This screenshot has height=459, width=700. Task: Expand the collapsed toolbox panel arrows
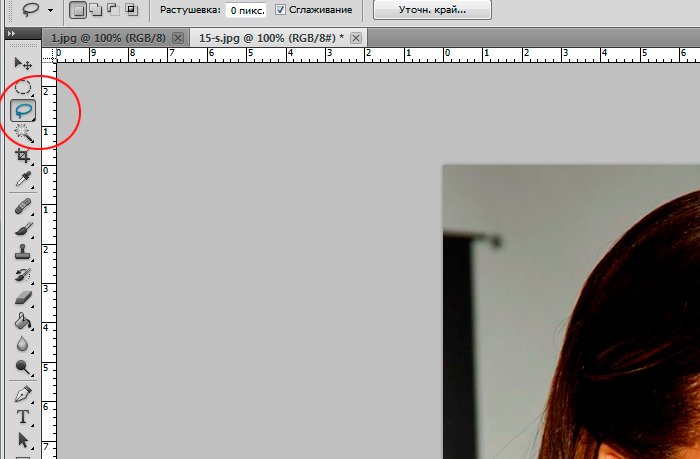coord(12,33)
